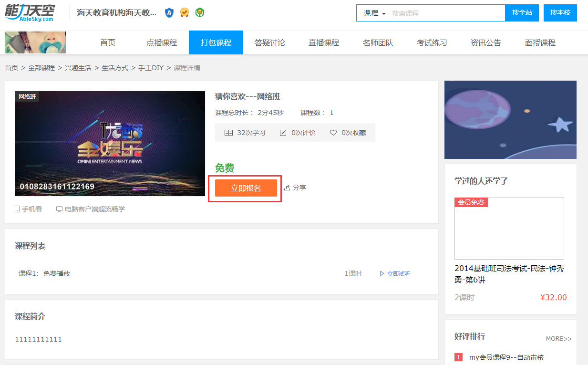Click the orange verified medal badge
Image resolution: width=588 pixels, height=365 pixels.
(x=185, y=13)
